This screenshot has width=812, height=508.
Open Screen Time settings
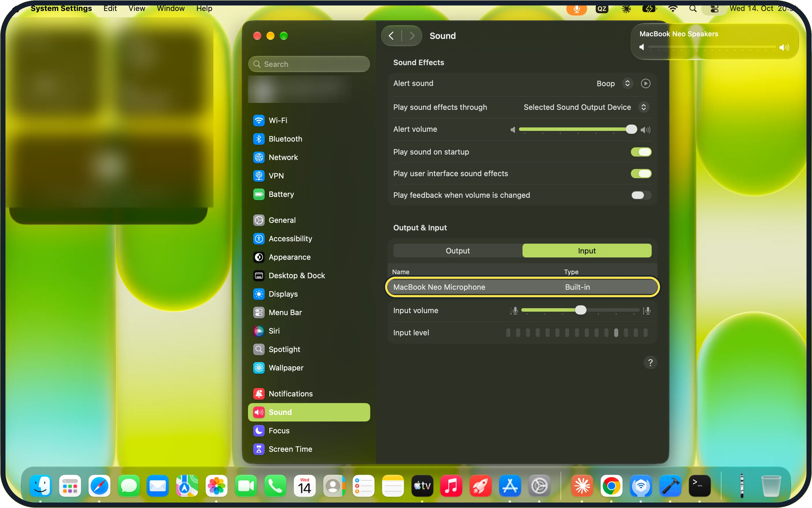309,449
